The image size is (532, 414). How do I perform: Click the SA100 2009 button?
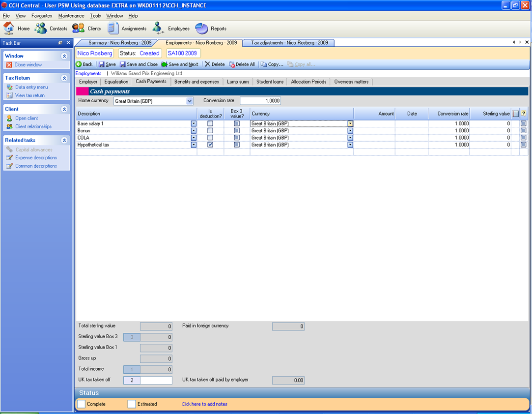(183, 53)
